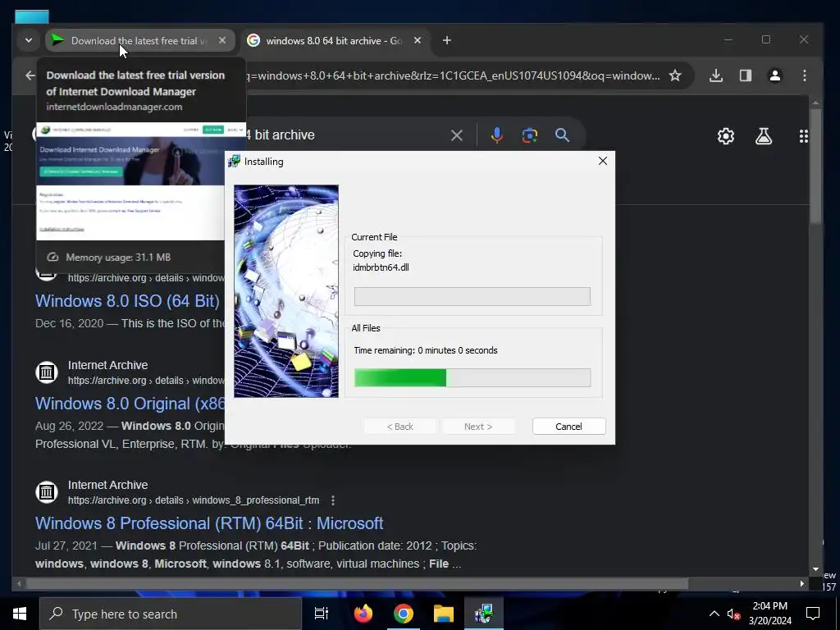This screenshot has width=840, height=630.
Task: Open the Windows Start menu
Action: click(x=20, y=614)
